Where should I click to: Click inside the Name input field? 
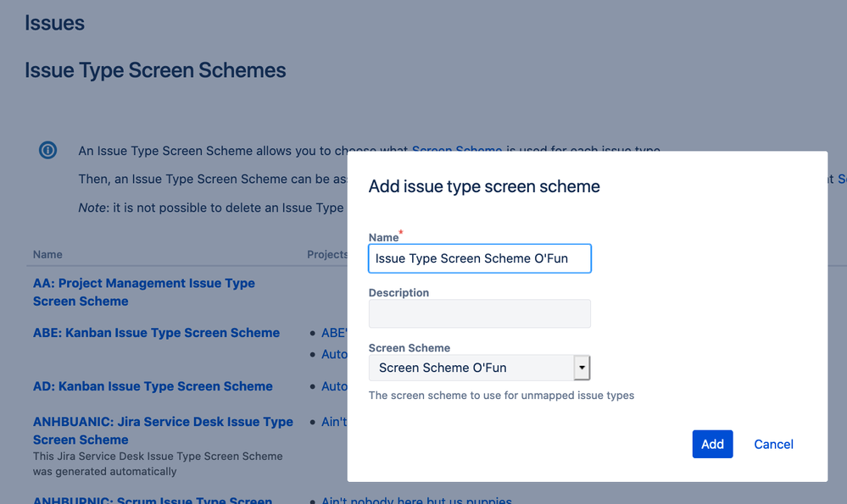(479, 258)
